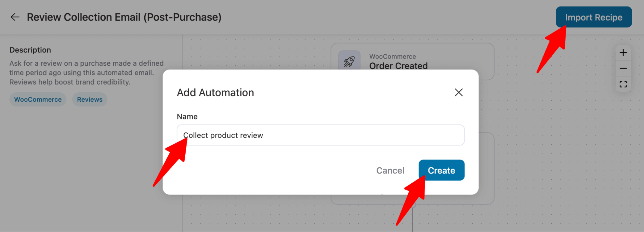Image resolution: width=644 pixels, height=232 pixels.
Task: Dismiss the Add Automation dialog via the X
Action: pos(458,92)
